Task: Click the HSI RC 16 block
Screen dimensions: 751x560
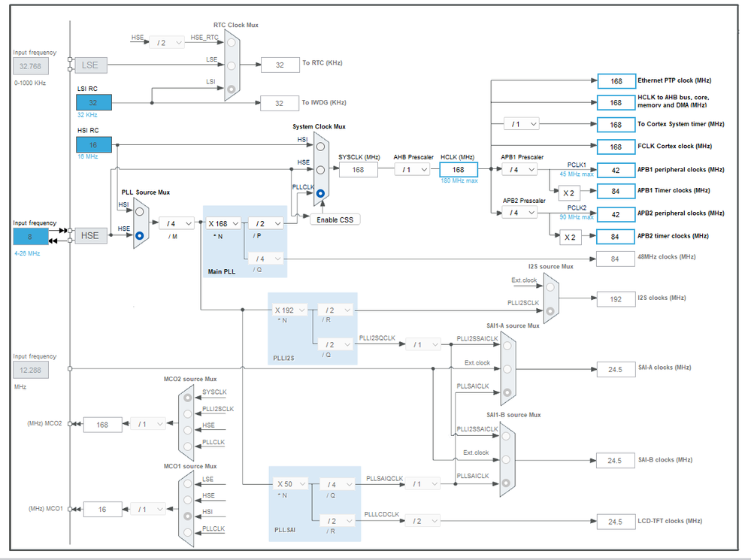Action: 94,144
